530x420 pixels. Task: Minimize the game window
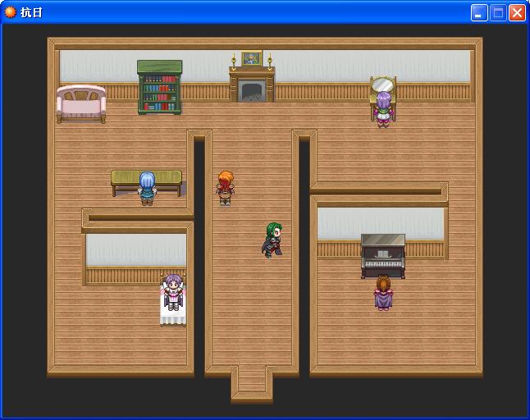pyautogui.click(x=479, y=13)
